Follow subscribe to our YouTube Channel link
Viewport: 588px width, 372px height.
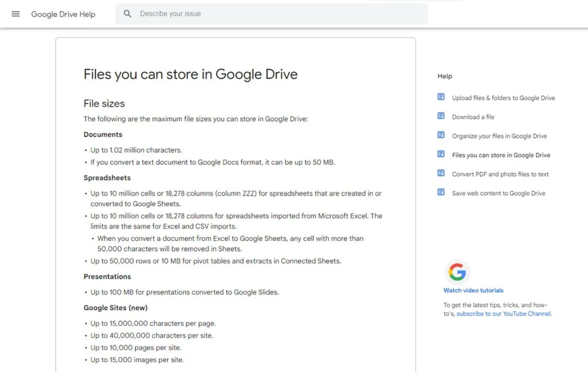(504, 313)
